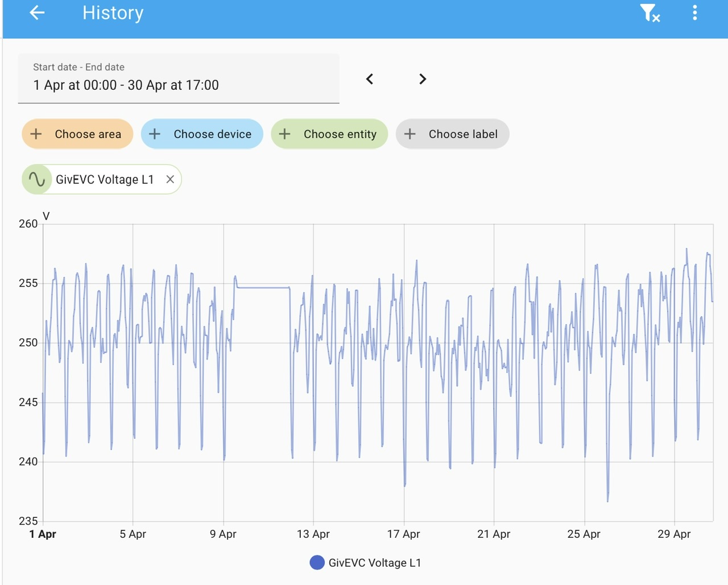Open the Choose label picker
Image resolution: width=728 pixels, height=585 pixels.
pos(452,134)
